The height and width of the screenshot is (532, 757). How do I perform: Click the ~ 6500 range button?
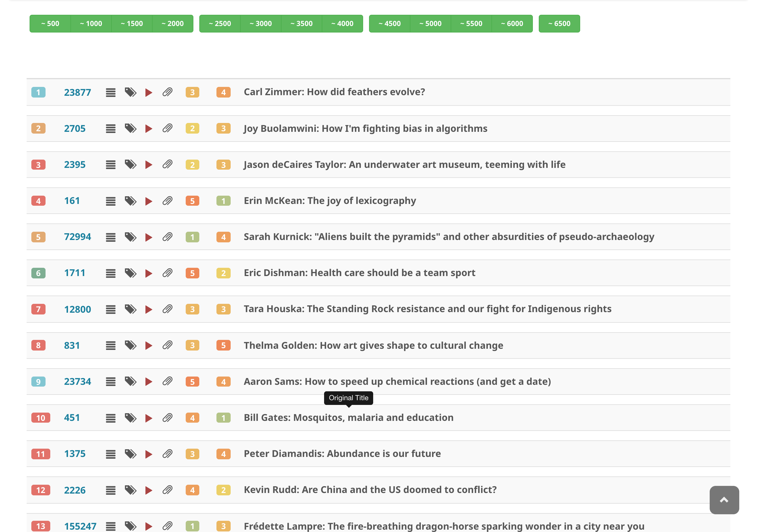pos(559,24)
